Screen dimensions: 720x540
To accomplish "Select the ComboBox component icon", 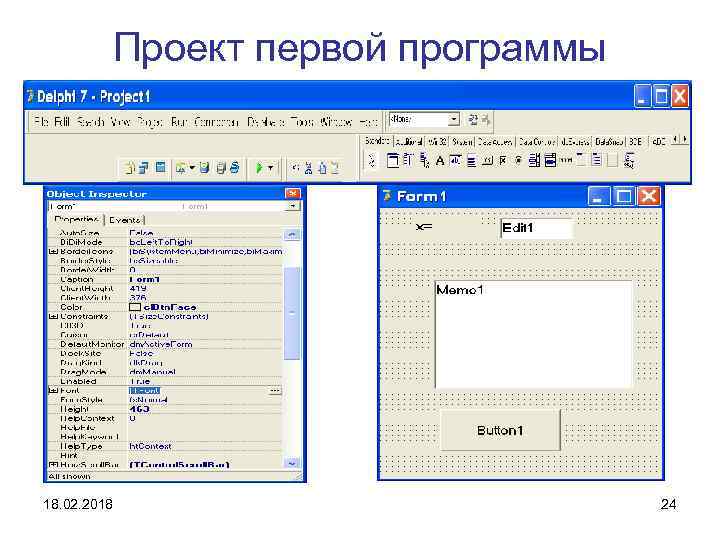I will point(550,160).
